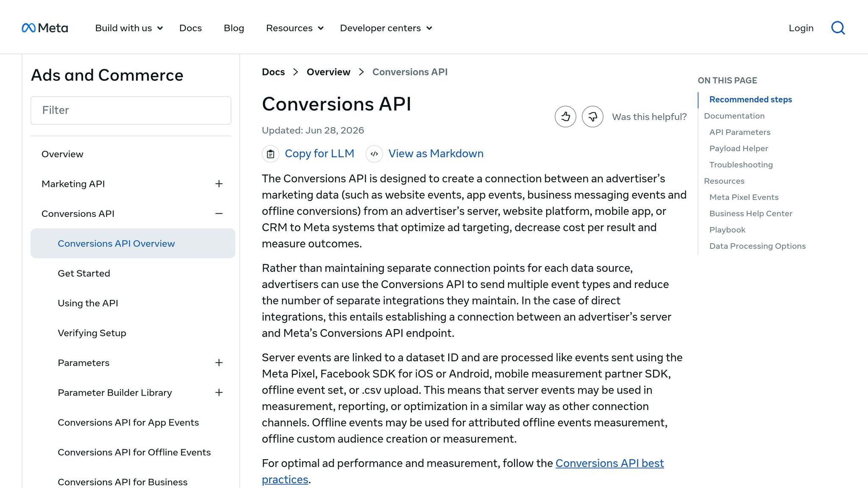Click the Was this helpful? text

coord(649,117)
